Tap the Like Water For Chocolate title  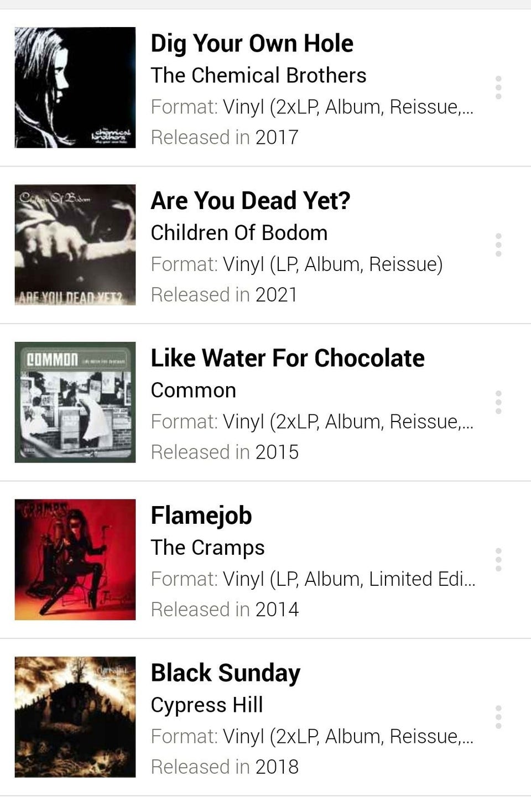point(287,358)
